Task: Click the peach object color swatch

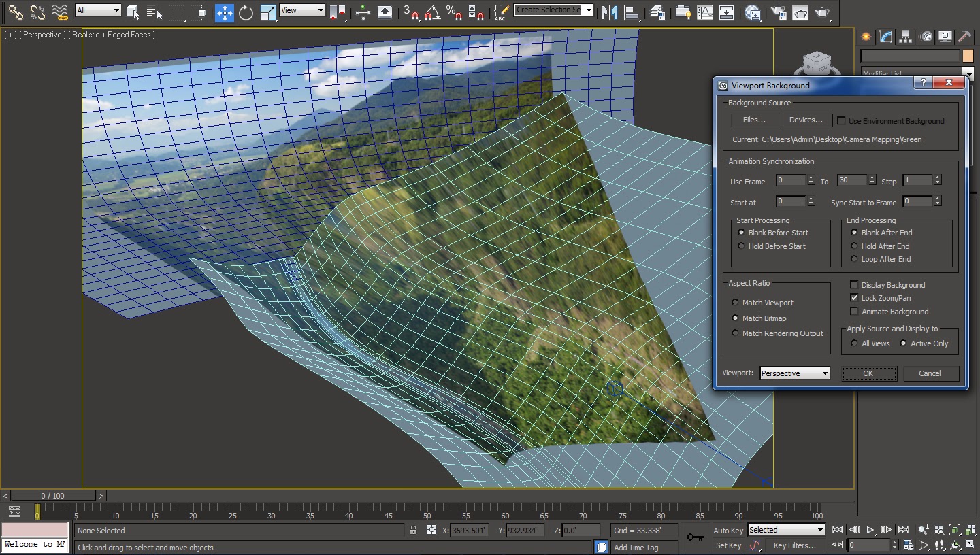Action: coord(968,56)
